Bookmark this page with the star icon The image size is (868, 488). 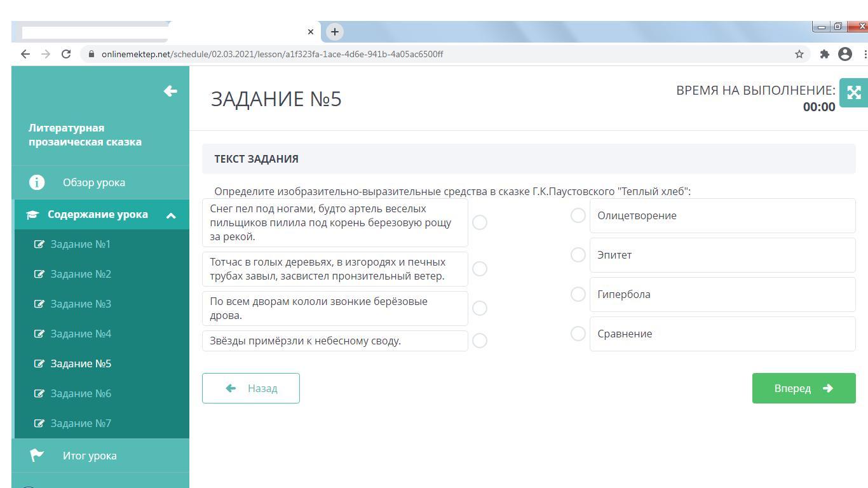pyautogui.click(x=799, y=54)
